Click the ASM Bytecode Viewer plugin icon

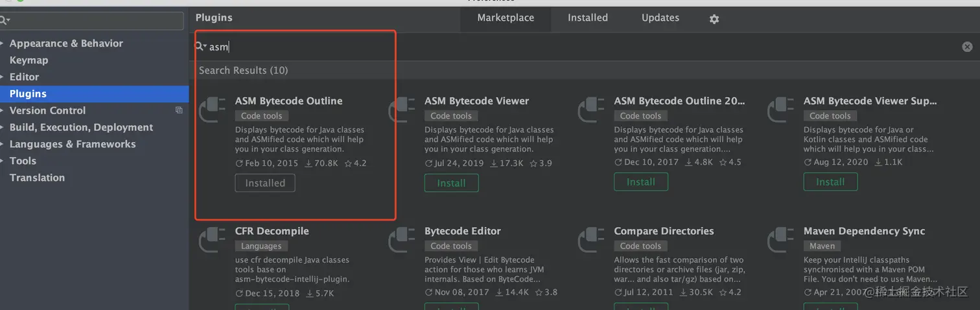tap(402, 109)
